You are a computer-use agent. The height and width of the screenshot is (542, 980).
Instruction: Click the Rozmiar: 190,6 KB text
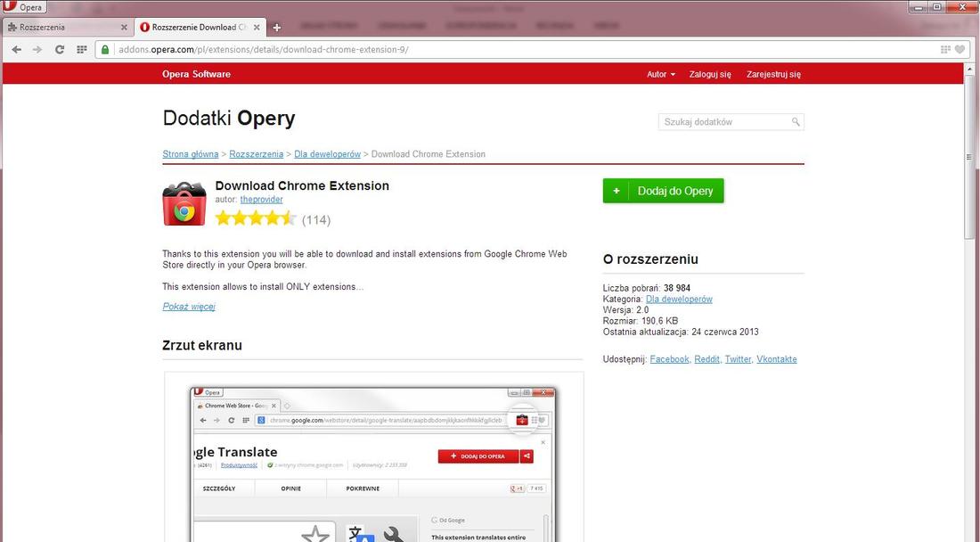(640, 321)
